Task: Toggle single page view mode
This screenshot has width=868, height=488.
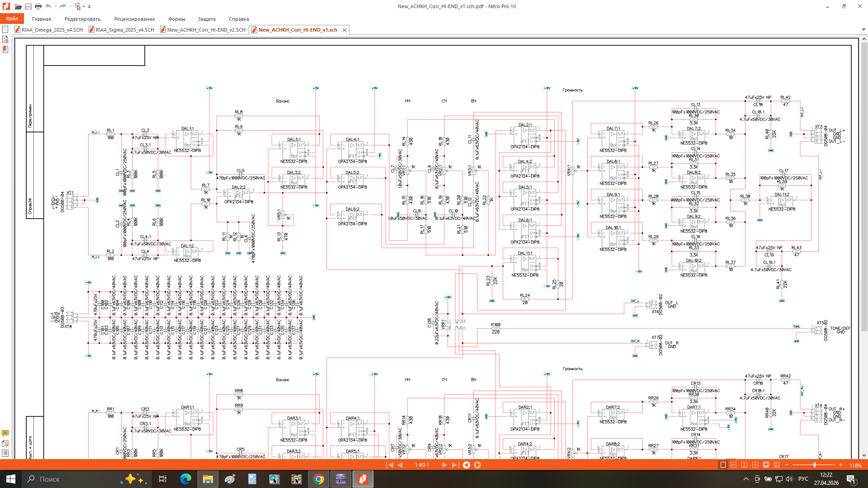Action: pos(723,465)
